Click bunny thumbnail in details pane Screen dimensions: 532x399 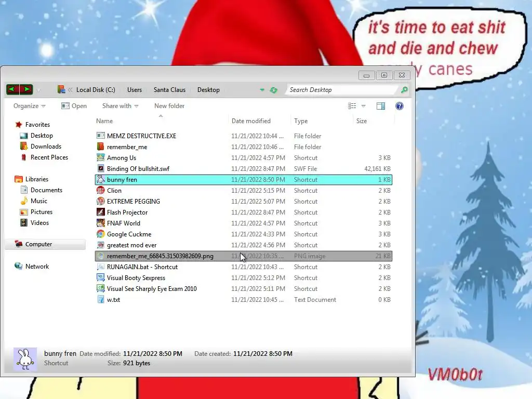pyautogui.click(x=25, y=359)
